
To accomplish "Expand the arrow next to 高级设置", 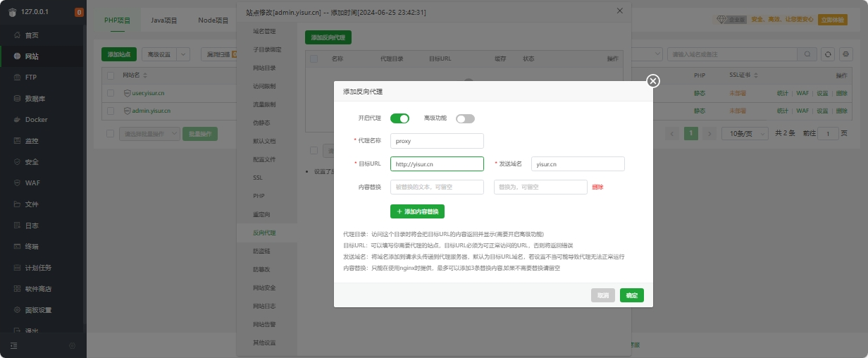I will coord(183,54).
